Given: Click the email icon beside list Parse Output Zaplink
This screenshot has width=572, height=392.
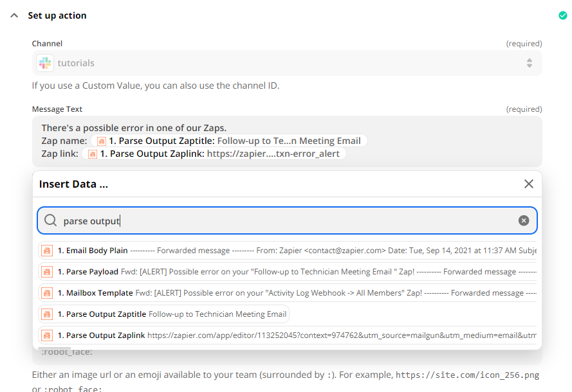Looking at the screenshot, I should (x=47, y=335).
